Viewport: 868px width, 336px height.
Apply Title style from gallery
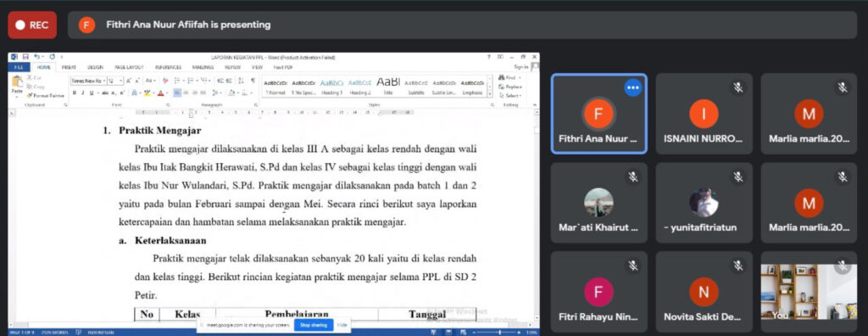[x=388, y=87]
